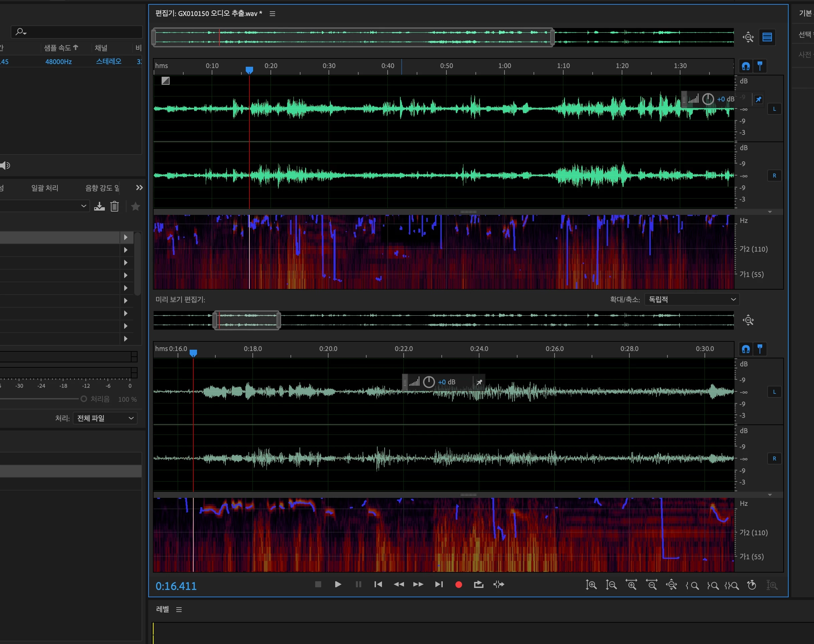Toggle loop playback icon
The image size is (814, 644).
coord(478,584)
